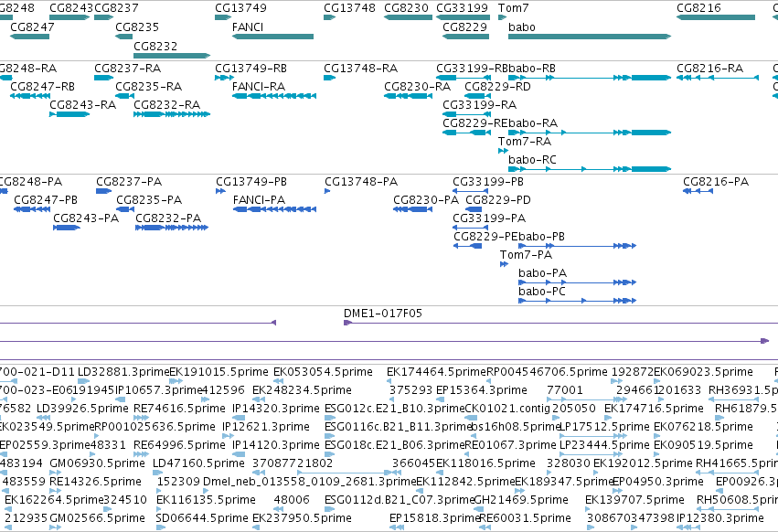Click the LD32881.3prime EST label
778x532 pixels.
[x=123, y=372]
